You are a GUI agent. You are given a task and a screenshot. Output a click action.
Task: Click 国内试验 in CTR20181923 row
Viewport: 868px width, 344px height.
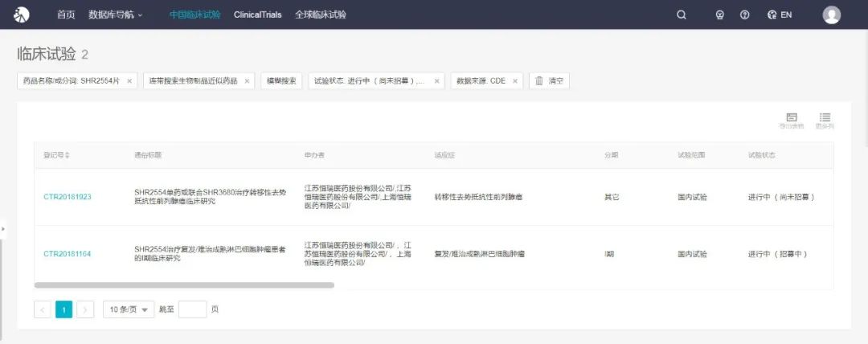click(x=693, y=197)
